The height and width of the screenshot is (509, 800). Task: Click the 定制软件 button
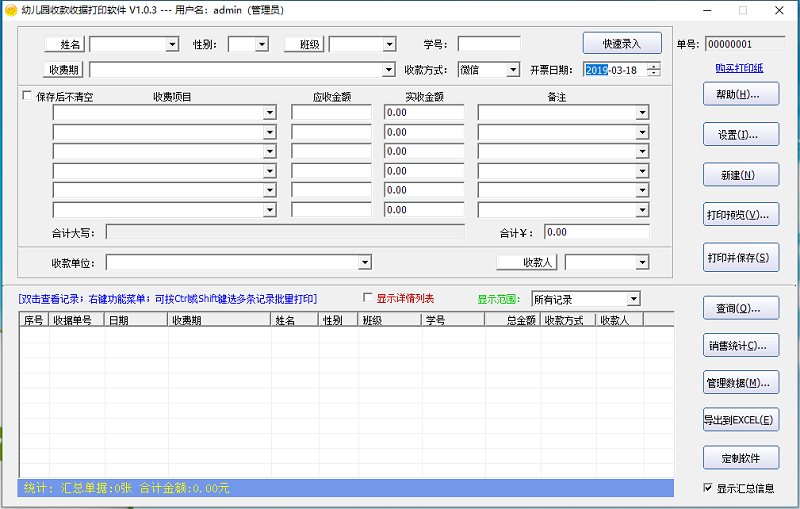(x=741, y=457)
